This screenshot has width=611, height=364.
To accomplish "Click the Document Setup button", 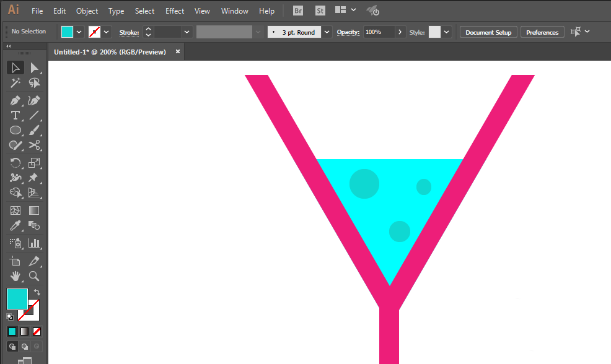I will click(x=488, y=32).
